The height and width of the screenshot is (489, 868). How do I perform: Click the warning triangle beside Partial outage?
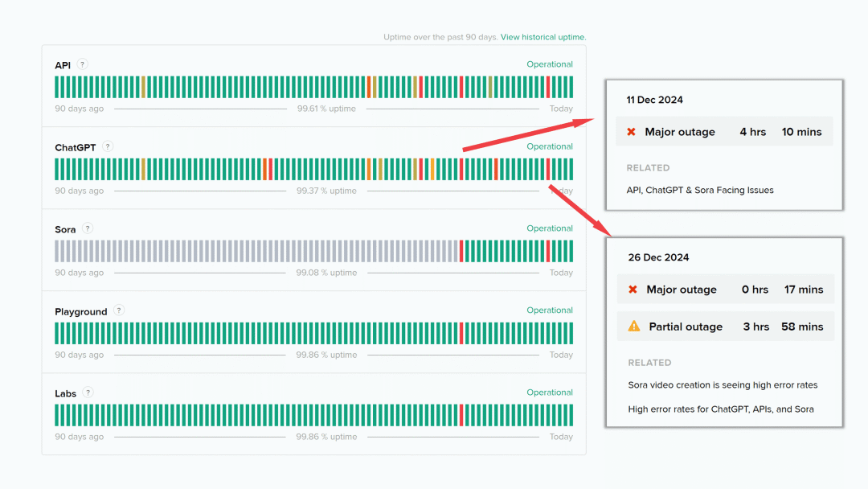tap(634, 327)
